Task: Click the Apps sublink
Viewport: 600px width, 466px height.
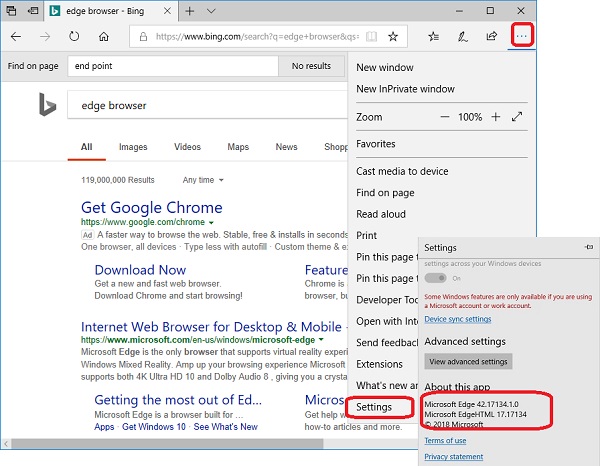Action: [x=104, y=427]
